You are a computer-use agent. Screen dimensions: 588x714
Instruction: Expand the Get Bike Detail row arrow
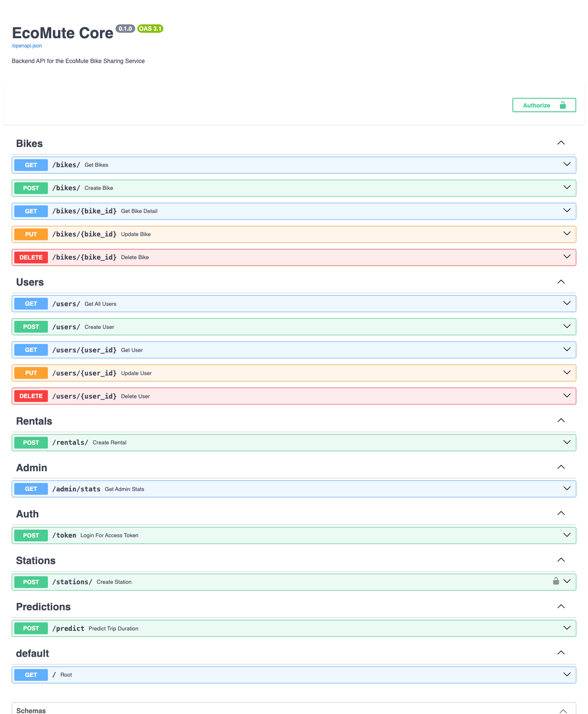tap(567, 210)
